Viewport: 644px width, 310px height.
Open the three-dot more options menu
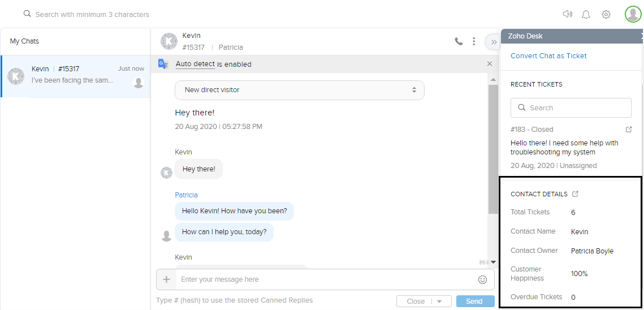click(x=474, y=41)
